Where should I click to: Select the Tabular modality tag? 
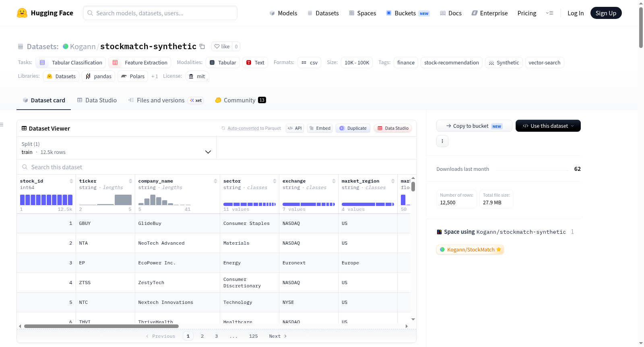click(223, 62)
